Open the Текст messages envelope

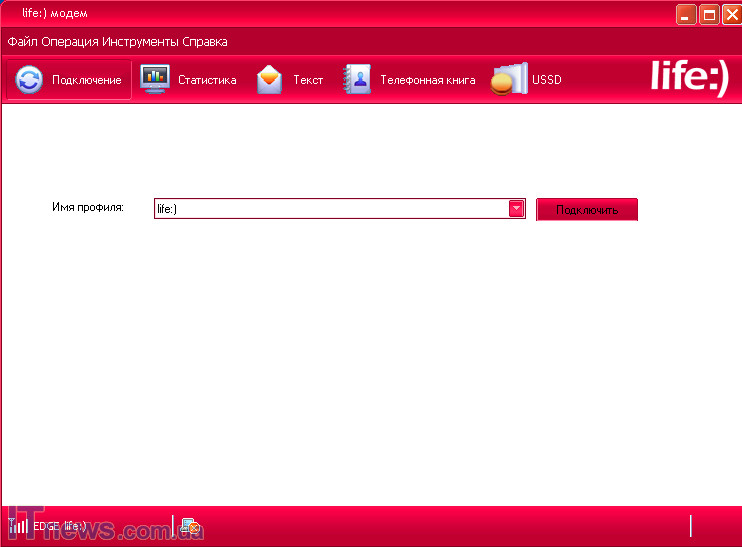290,80
